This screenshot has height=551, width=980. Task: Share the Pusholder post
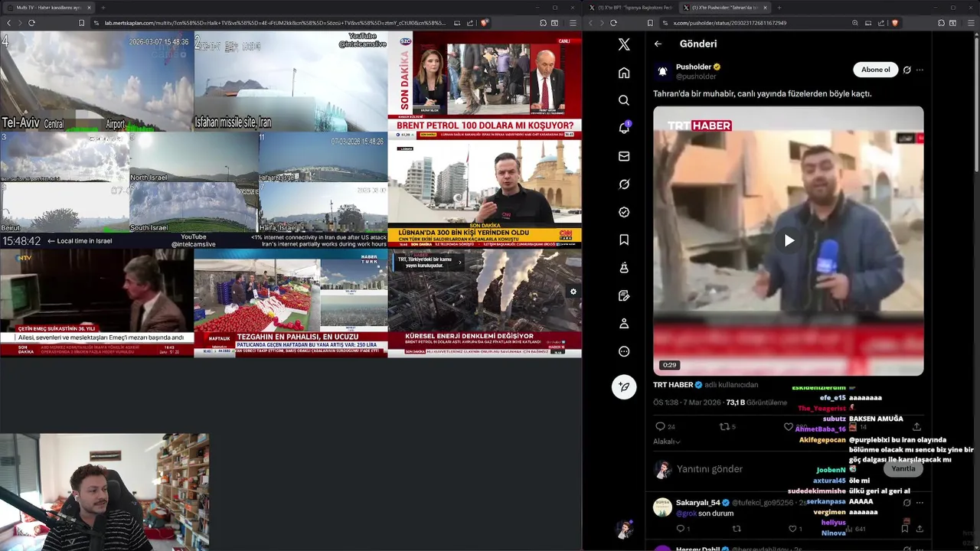tap(916, 426)
